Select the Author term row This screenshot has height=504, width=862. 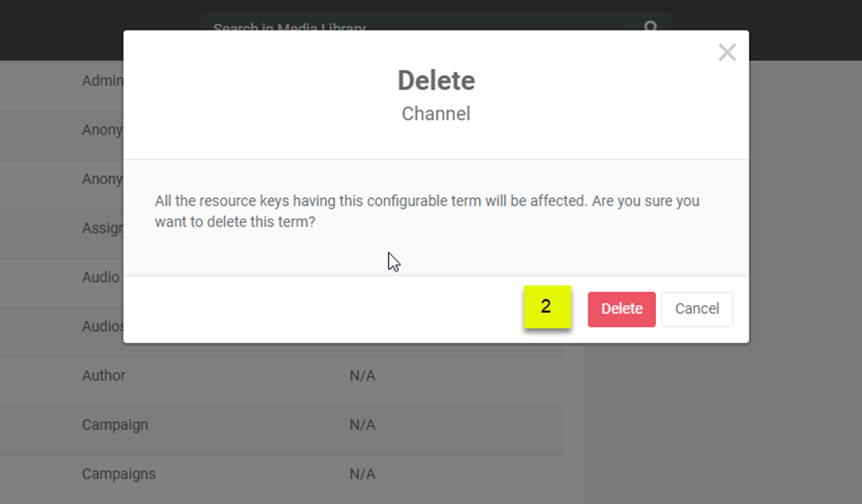(104, 376)
